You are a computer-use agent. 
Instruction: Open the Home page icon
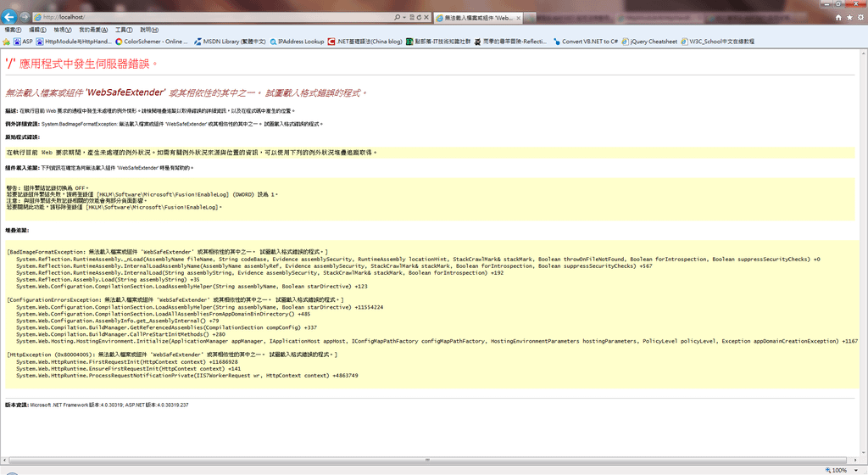pyautogui.click(x=838, y=18)
